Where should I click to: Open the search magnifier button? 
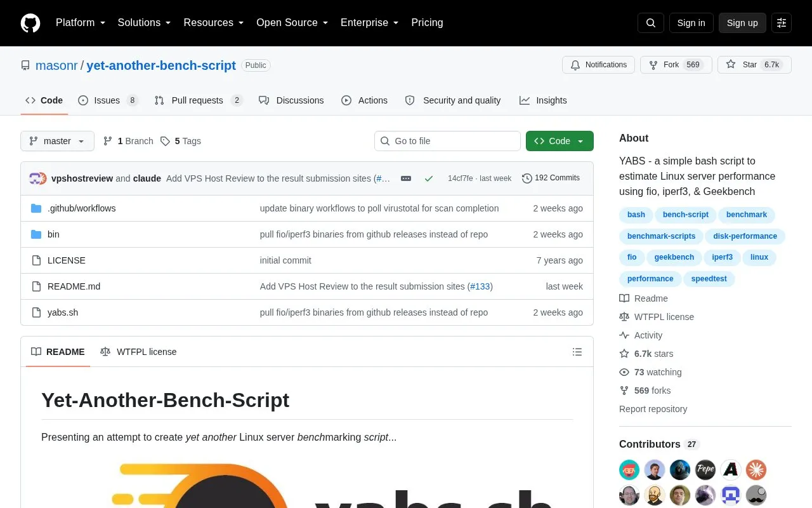click(651, 23)
